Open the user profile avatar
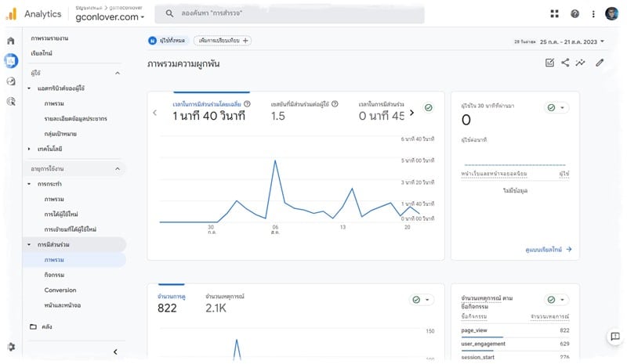Viewport: 627px width, 364px height. tap(611, 13)
